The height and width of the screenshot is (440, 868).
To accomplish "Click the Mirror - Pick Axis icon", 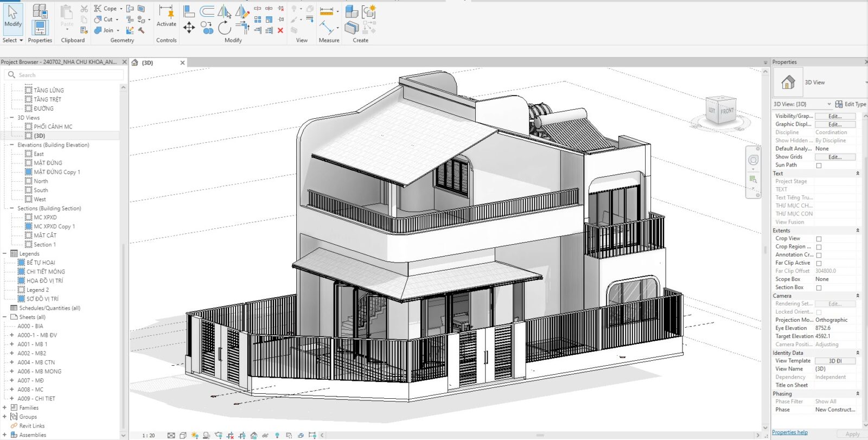I will (x=225, y=11).
